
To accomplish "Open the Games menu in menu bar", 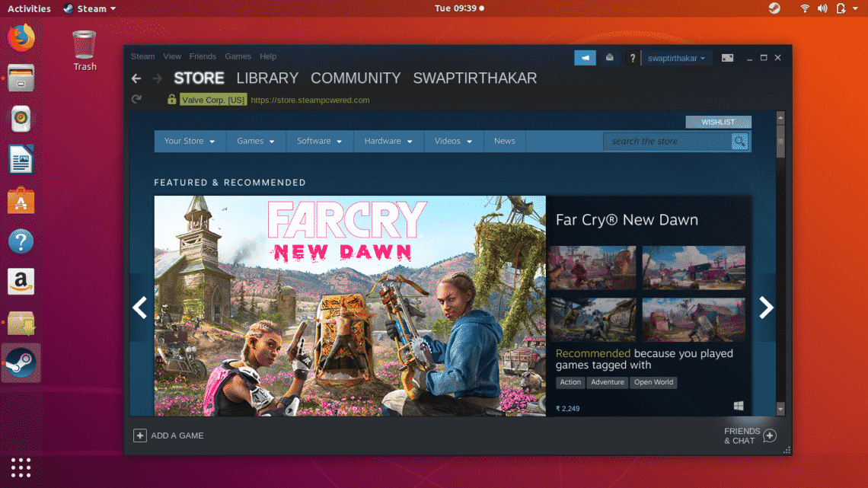I will pos(238,56).
